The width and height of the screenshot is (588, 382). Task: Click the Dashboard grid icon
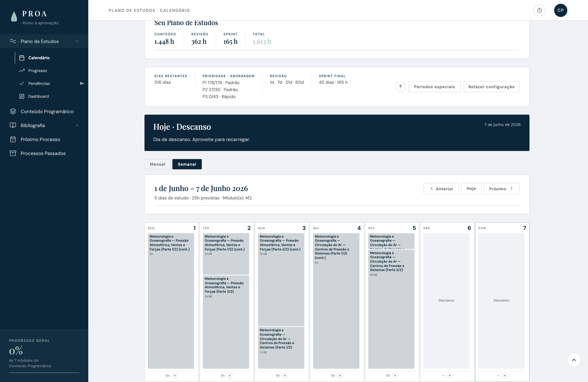pos(22,96)
